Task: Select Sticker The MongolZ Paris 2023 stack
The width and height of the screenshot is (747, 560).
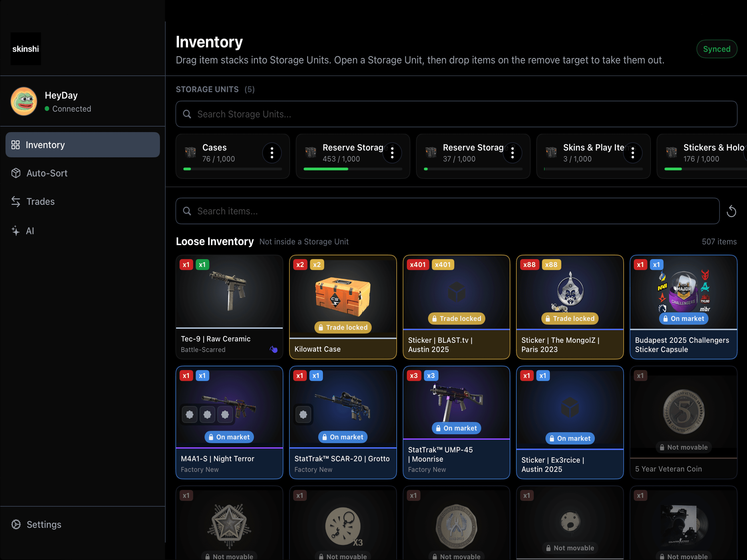Action: coord(570,307)
